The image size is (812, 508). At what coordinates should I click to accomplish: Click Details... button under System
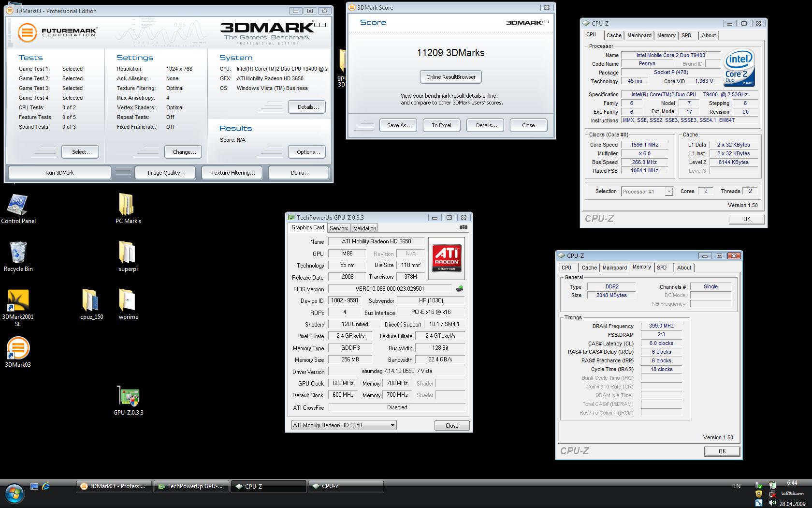click(x=307, y=107)
